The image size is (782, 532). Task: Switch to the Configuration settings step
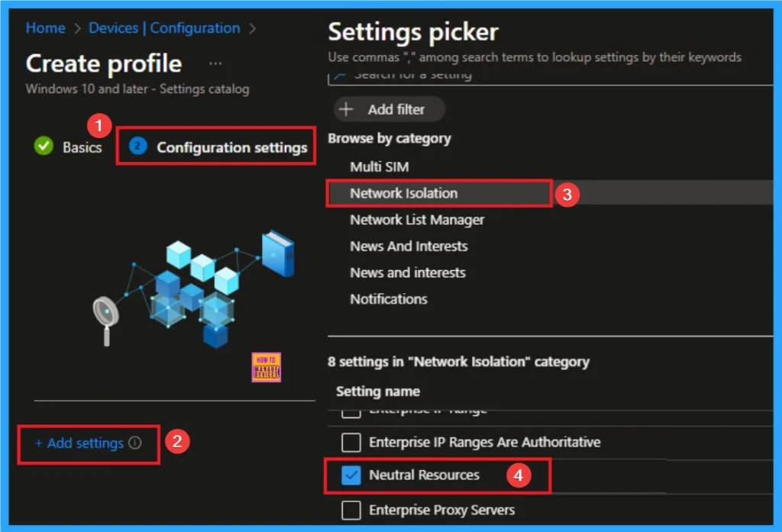pos(231,147)
